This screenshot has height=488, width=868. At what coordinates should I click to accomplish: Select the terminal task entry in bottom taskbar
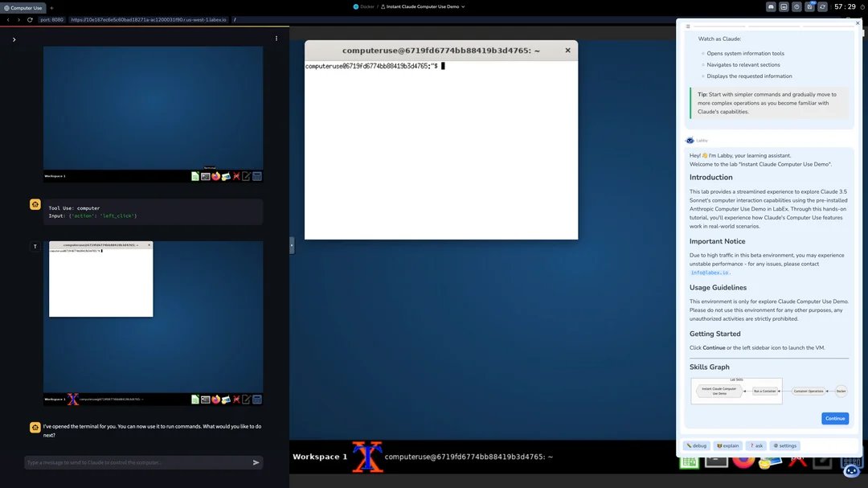point(469,457)
